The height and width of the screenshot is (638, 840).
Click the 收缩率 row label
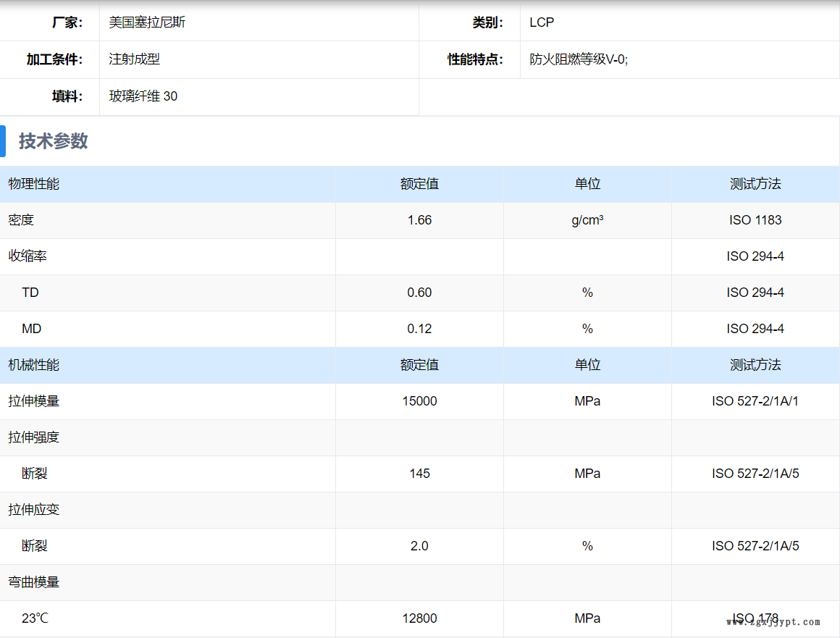[x=28, y=256]
